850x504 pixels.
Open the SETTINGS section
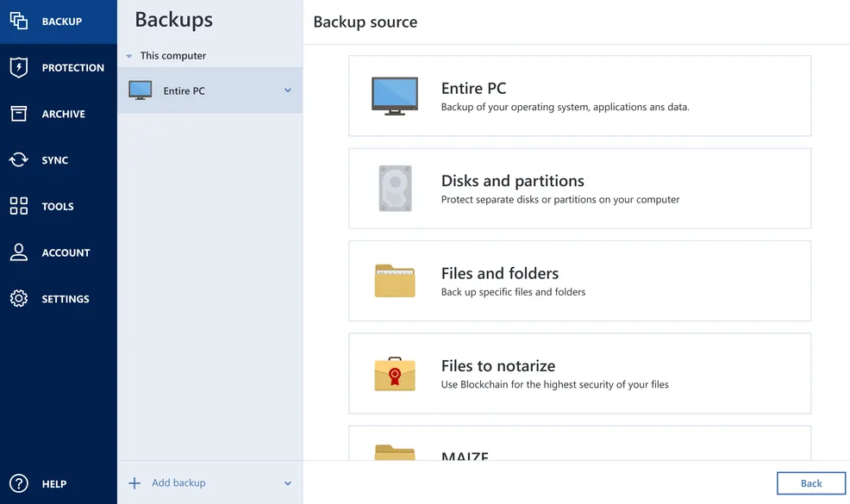[59, 299]
